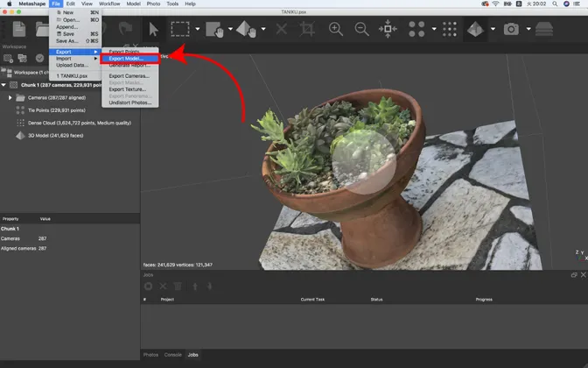The width and height of the screenshot is (588, 368).
Task: Click the zoom out magnifier icon
Action: coord(361,29)
